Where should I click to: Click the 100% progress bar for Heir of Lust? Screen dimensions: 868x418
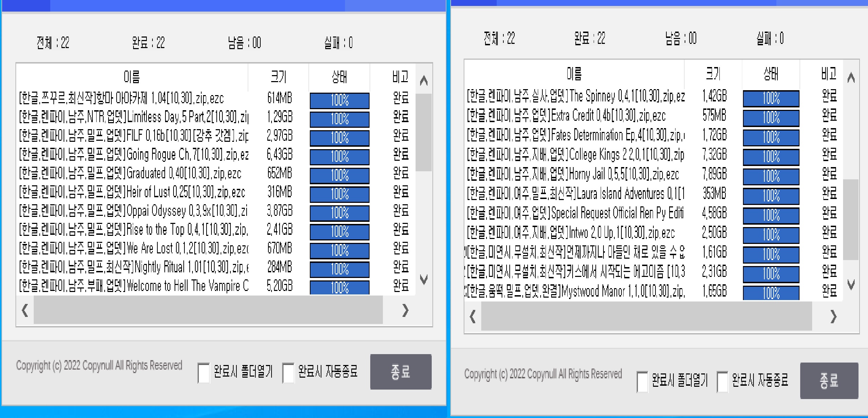[x=339, y=194]
